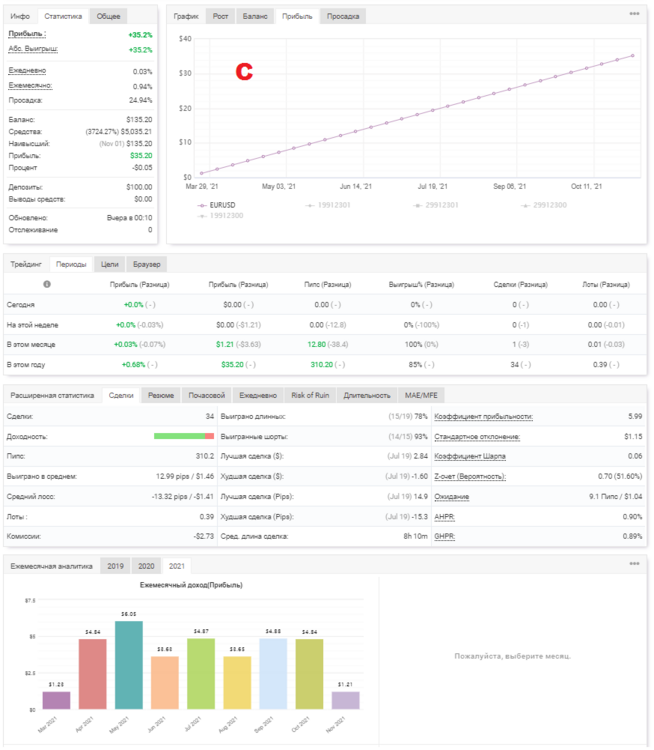
Task: Toggle the EURUSD legend series
Action: pyautogui.click(x=217, y=205)
